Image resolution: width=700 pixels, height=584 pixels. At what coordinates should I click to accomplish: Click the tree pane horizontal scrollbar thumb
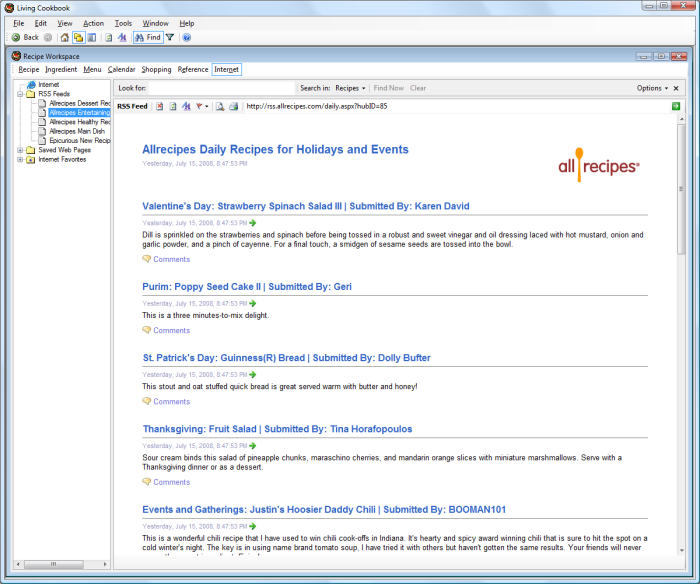pyautogui.click(x=54, y=564)
